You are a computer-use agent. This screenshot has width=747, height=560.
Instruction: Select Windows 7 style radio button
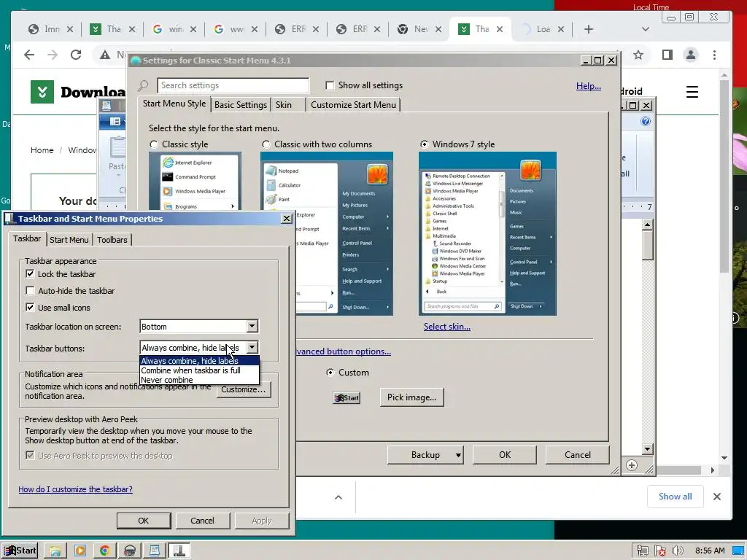coord(424,144)
